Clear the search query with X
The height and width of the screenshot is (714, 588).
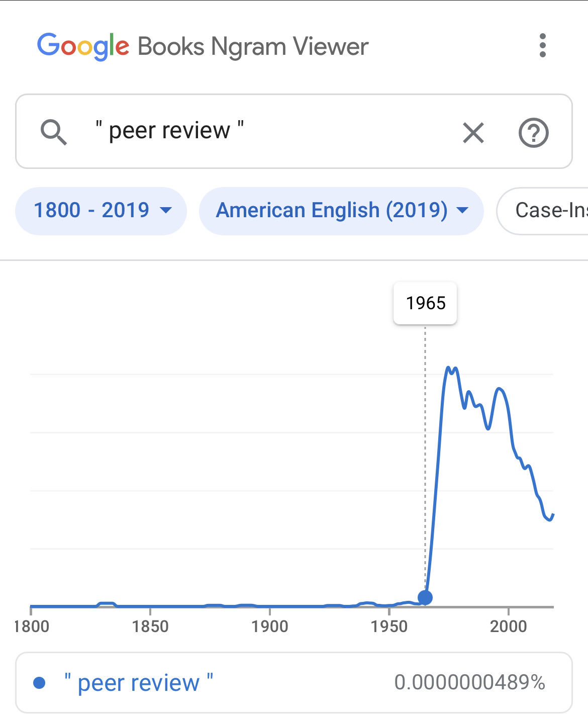473,133
